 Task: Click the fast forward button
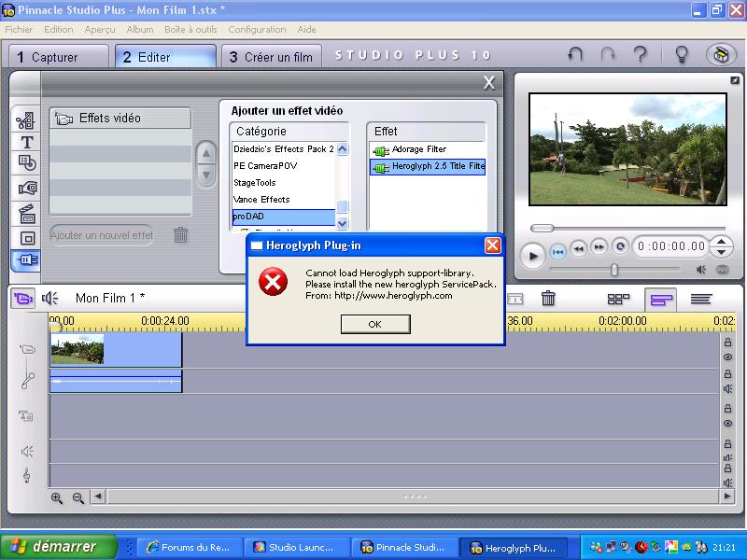pyautogui.click(x=599, y=246)
